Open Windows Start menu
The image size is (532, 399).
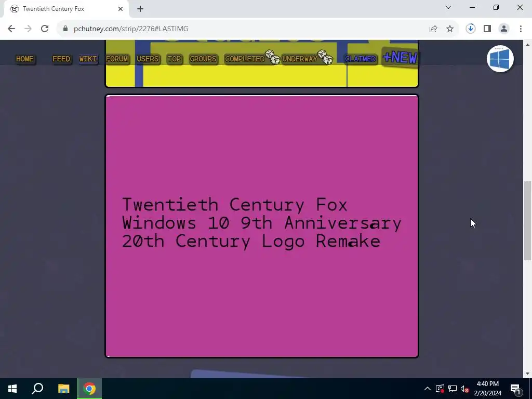12,389
